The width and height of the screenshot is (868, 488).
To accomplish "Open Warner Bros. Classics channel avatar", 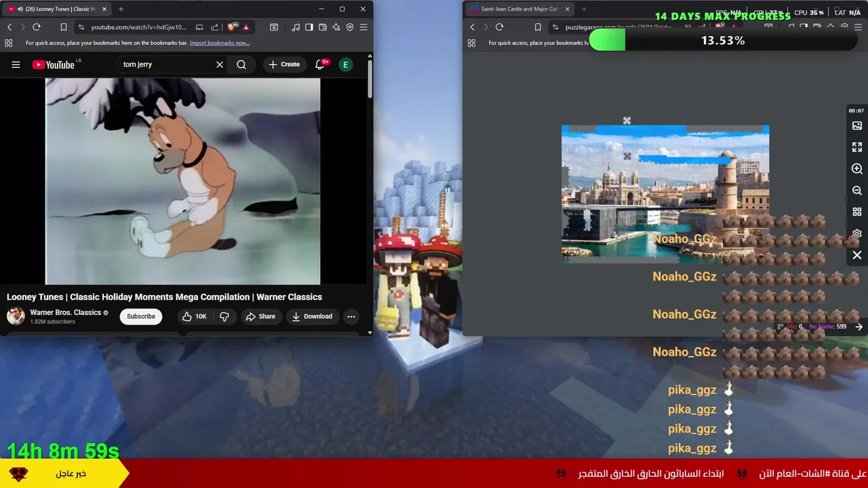I will click(16, 316).
